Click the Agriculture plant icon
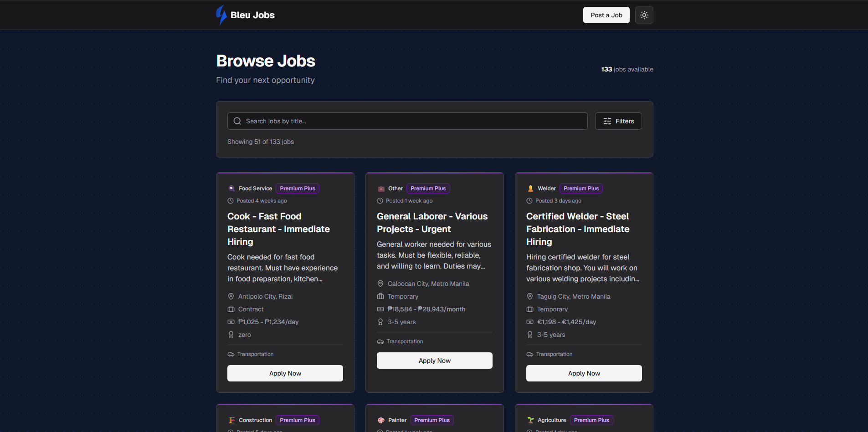The width and height of the screenshot is (868, 432). click(530, 420)
